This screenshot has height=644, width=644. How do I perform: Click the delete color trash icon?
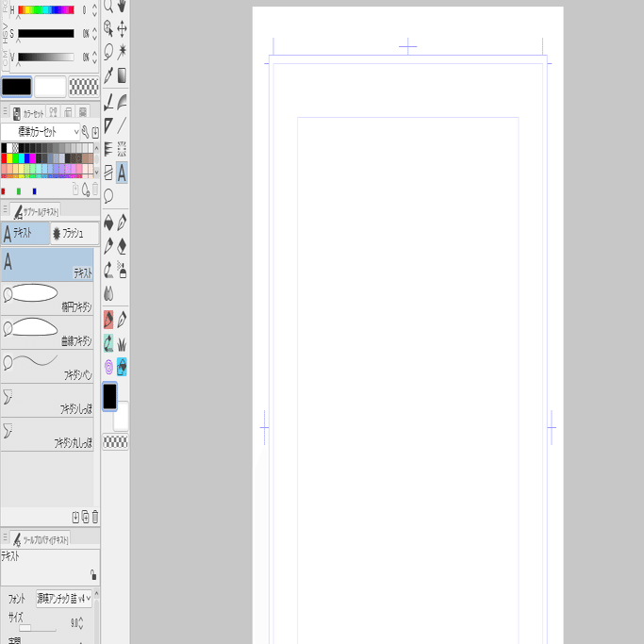tap(95, 189)
